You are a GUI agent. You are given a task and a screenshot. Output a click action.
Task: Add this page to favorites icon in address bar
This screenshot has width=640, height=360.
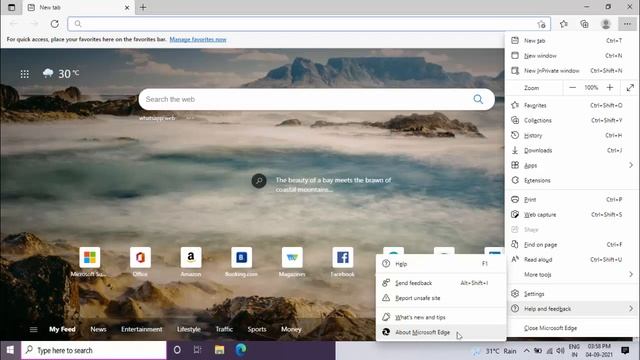pos(541,24)
